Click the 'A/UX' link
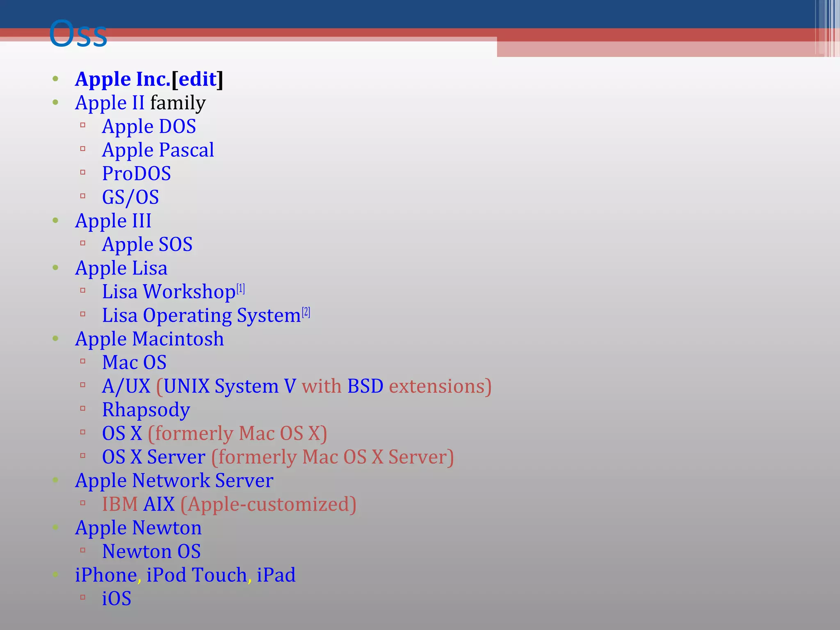Screen dimensions: 840x630 pos(126,387)
